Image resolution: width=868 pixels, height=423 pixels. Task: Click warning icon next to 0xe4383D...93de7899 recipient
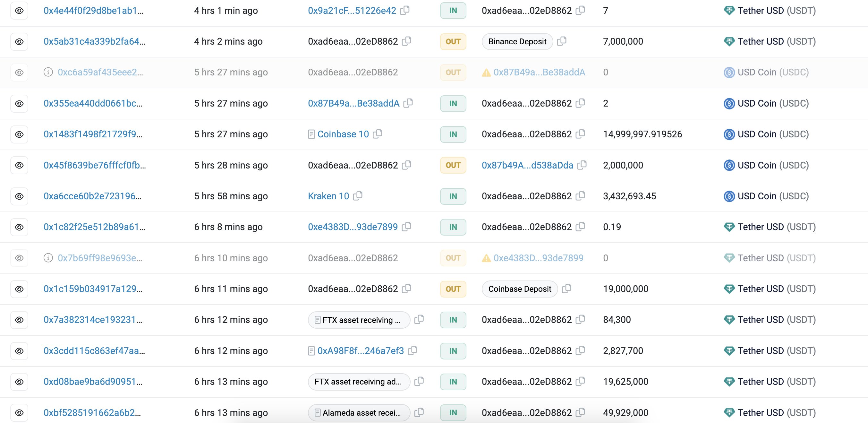coord(486,258)
